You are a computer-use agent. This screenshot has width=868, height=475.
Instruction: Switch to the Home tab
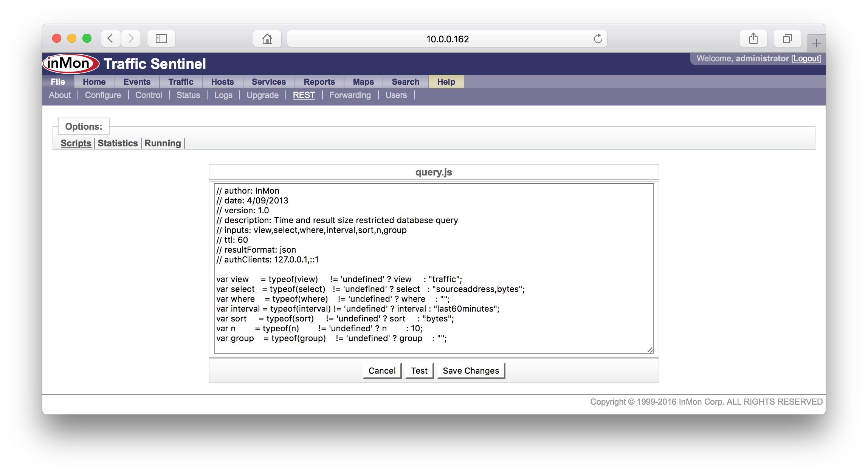[x=94, y=82]
